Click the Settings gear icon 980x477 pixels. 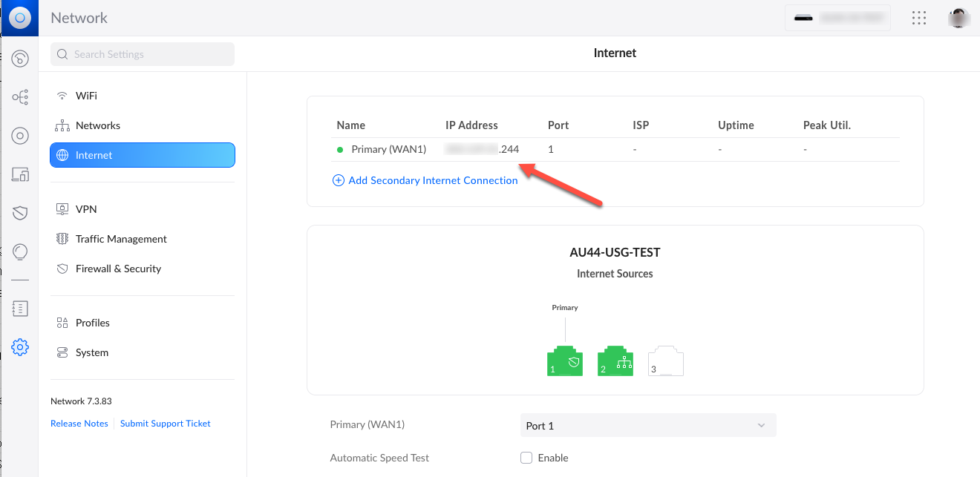(x=20, y=346)
